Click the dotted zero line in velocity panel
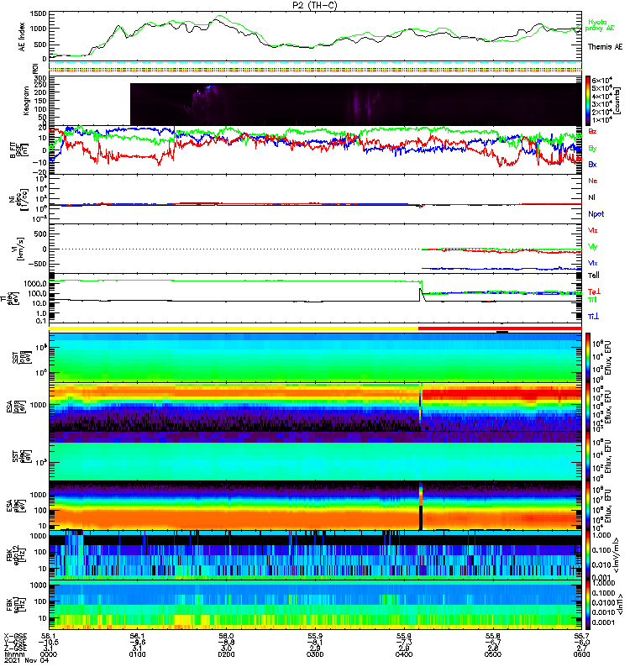 pos(235,249)
